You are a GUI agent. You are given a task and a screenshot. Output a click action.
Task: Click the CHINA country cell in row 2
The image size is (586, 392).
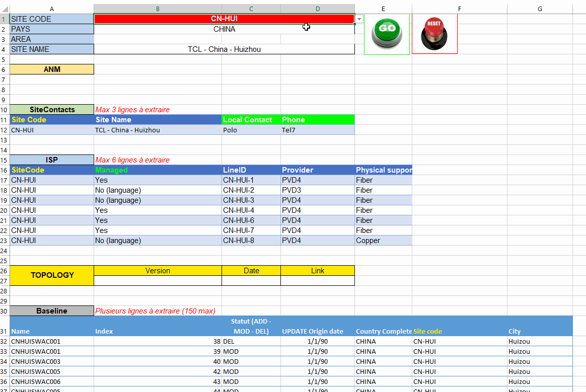[224, 29]
